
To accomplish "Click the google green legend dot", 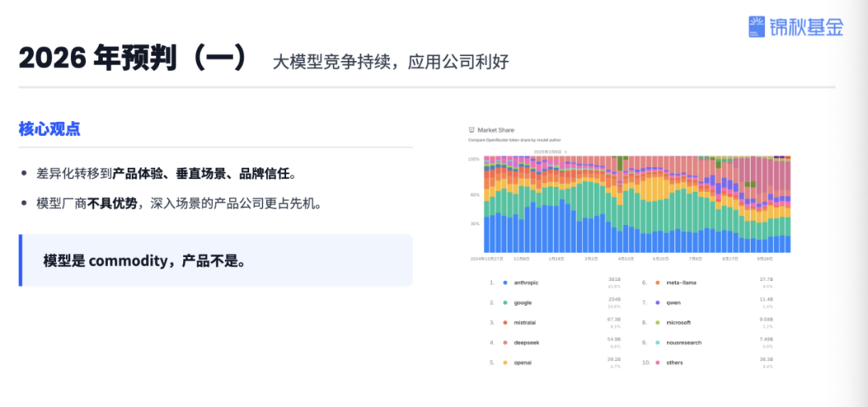I will pos(505,303).
